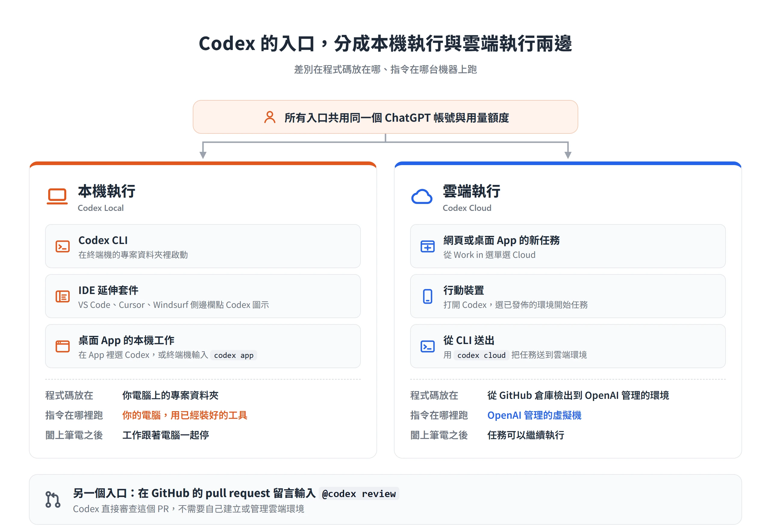The height and width of the screenshot is (532, 771).
Task: Select the 行動裝置 card title
Action: click(464, 290)
